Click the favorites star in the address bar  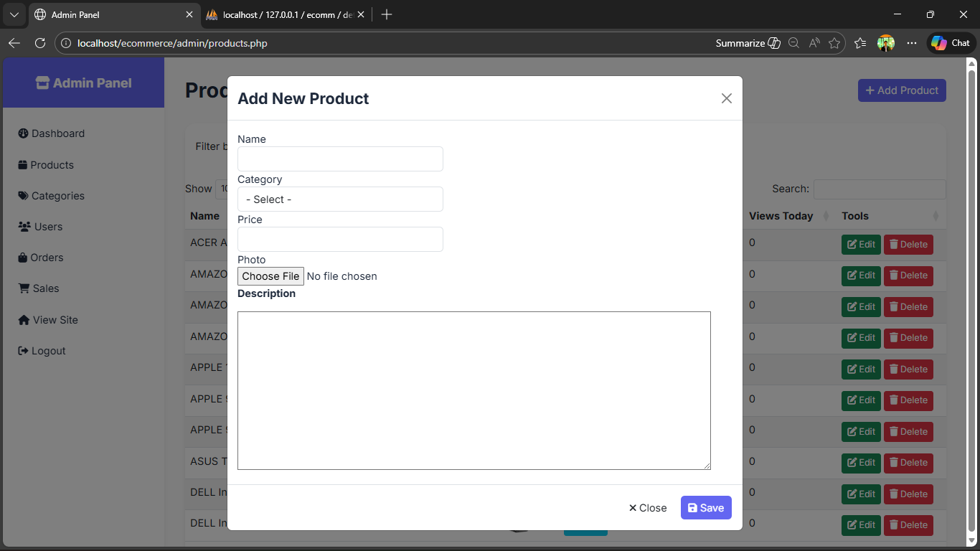tap(834, 43)
